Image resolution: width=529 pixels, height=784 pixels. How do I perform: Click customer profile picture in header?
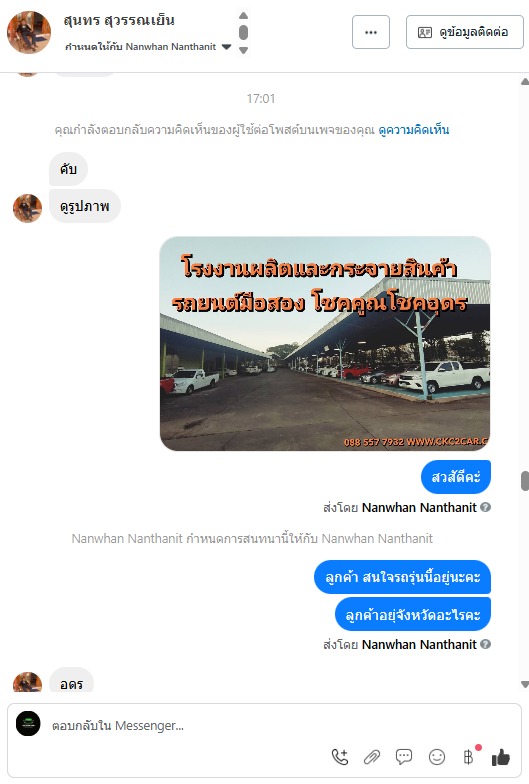pos(29,32)
